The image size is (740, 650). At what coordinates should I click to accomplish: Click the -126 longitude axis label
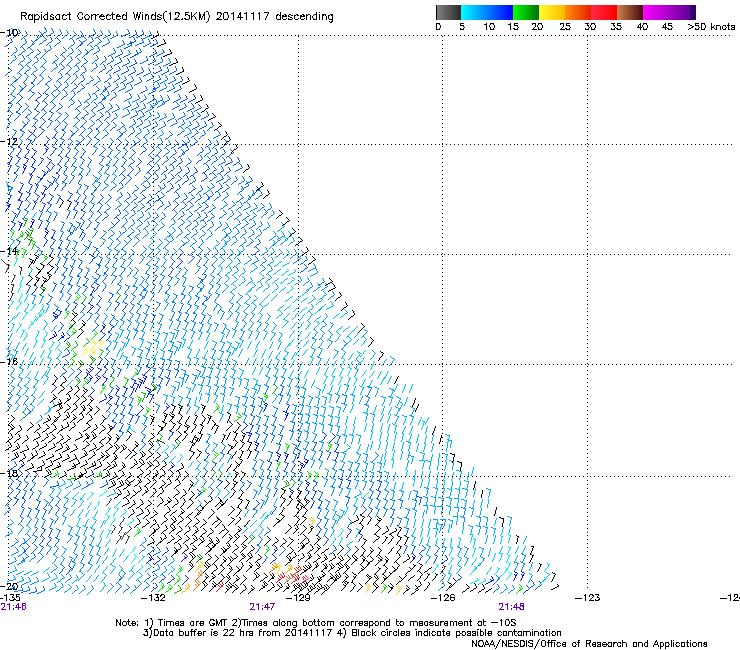[x=443, y=598]
